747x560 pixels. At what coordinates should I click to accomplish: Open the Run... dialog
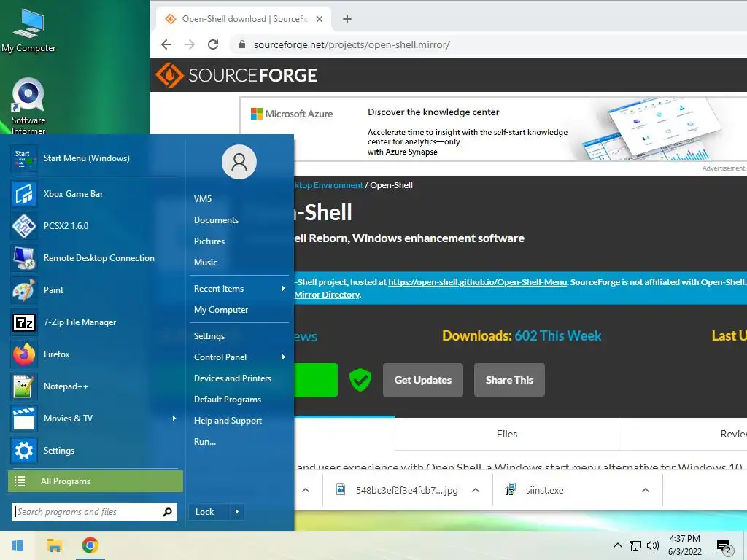tap(205, 442)
